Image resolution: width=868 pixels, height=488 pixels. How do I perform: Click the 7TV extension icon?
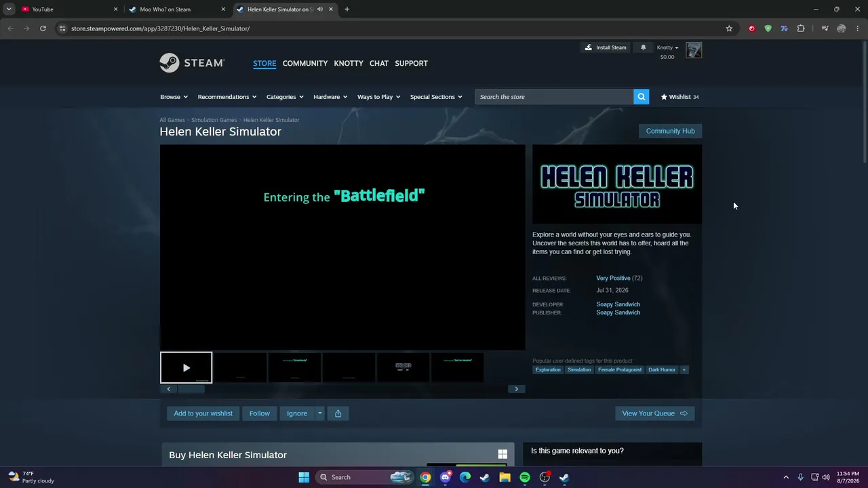784,28
